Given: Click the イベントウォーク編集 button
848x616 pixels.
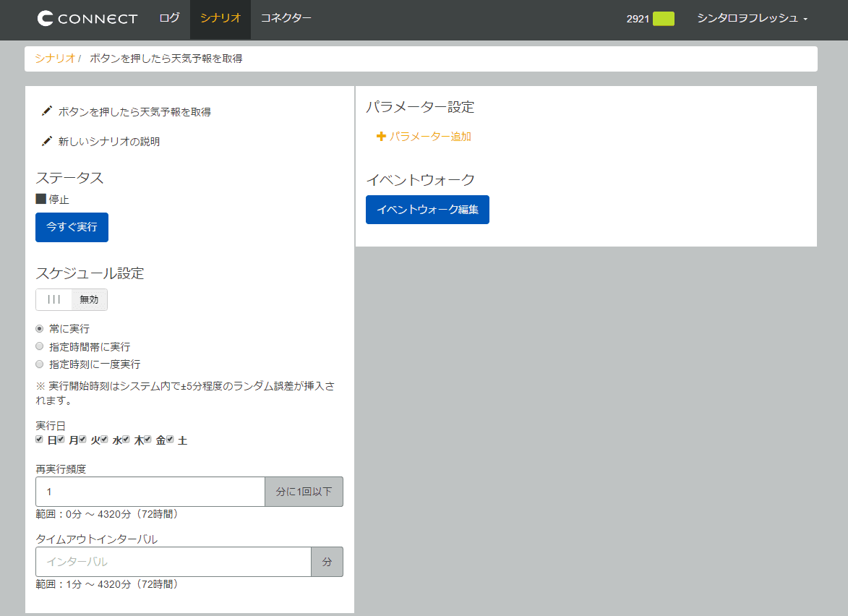Looking at the screenshot, I should coord(427,210).
